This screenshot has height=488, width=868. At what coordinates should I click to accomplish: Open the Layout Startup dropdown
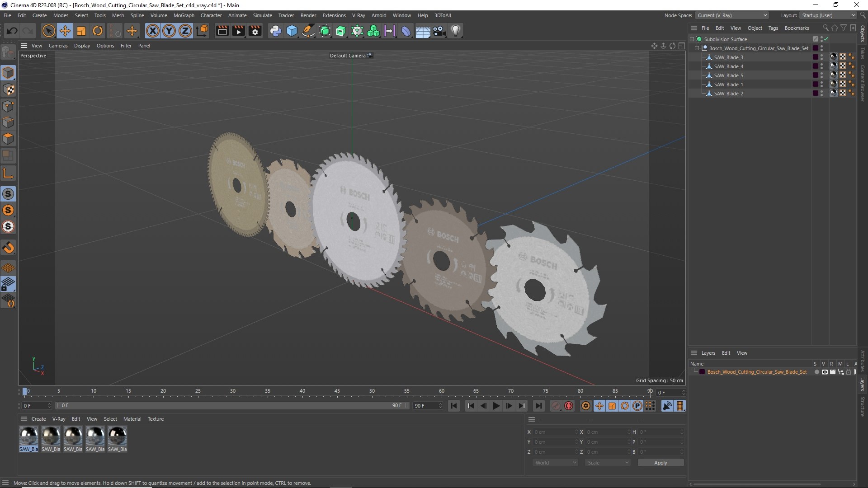828,15
